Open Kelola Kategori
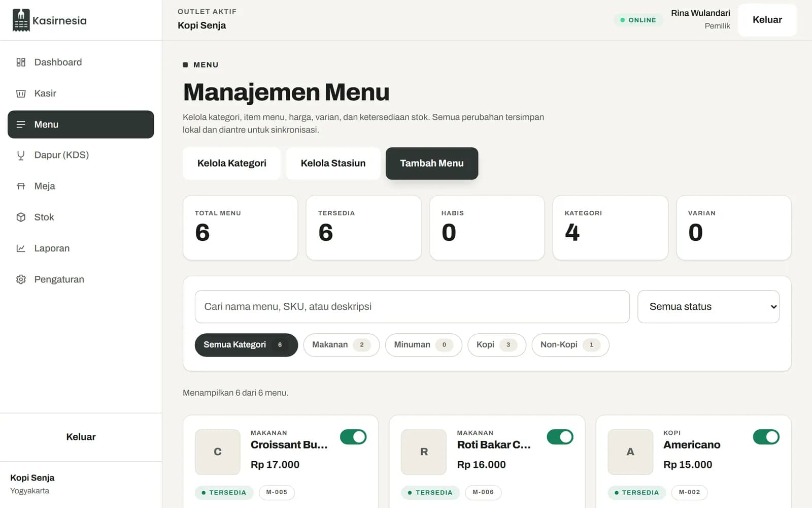This screenshot has height=508, width=812. coord(232,163)
